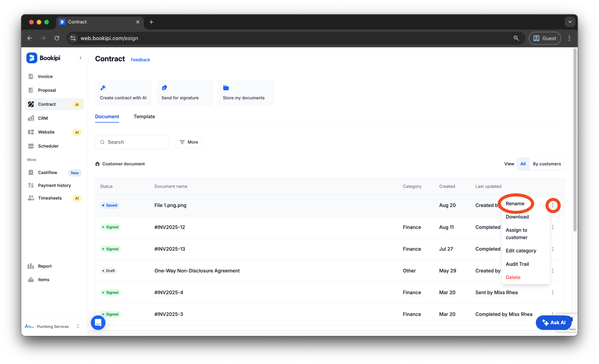Open three-dot menu for #INV2025-13
The width and height of the screenshot is (599, 364).
point(553,249)
